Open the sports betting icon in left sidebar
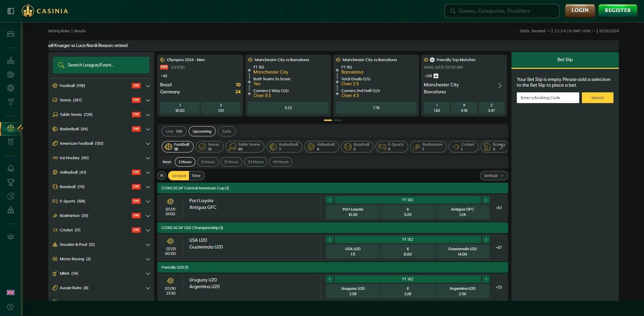644x316 pixels. tap(11, 128)
